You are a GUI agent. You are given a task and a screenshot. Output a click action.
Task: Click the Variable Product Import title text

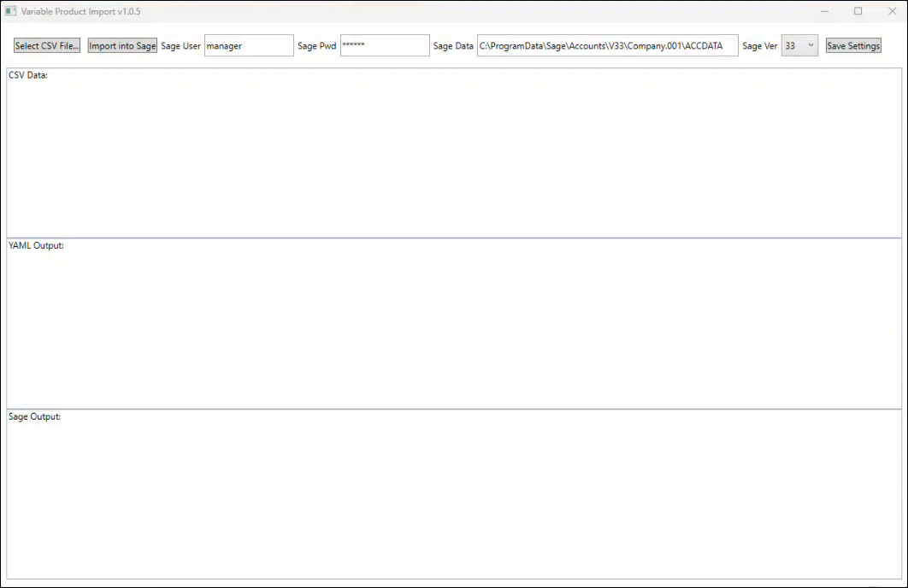(x=81, y=11)
